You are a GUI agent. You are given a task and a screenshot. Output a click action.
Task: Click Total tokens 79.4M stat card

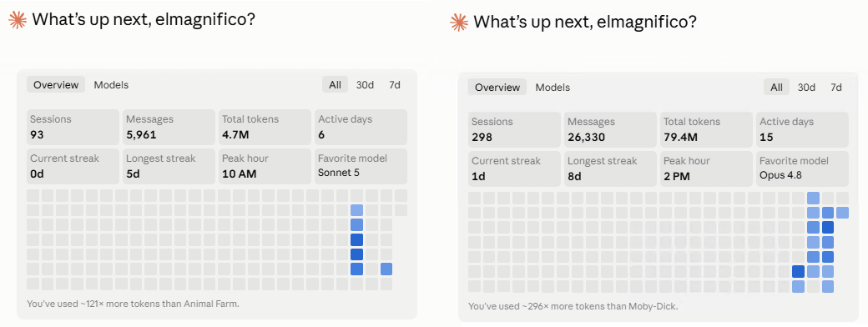tap(706, 130)
